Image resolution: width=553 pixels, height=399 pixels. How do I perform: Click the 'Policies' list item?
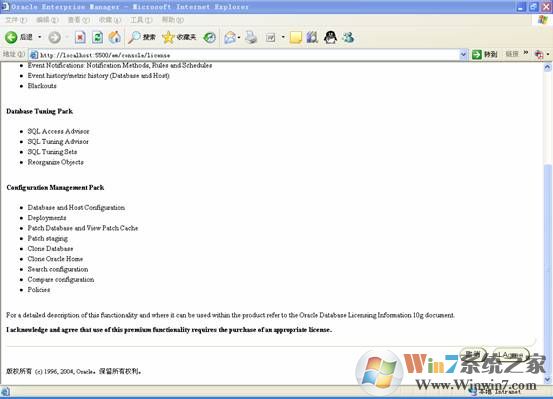point(38,290)
